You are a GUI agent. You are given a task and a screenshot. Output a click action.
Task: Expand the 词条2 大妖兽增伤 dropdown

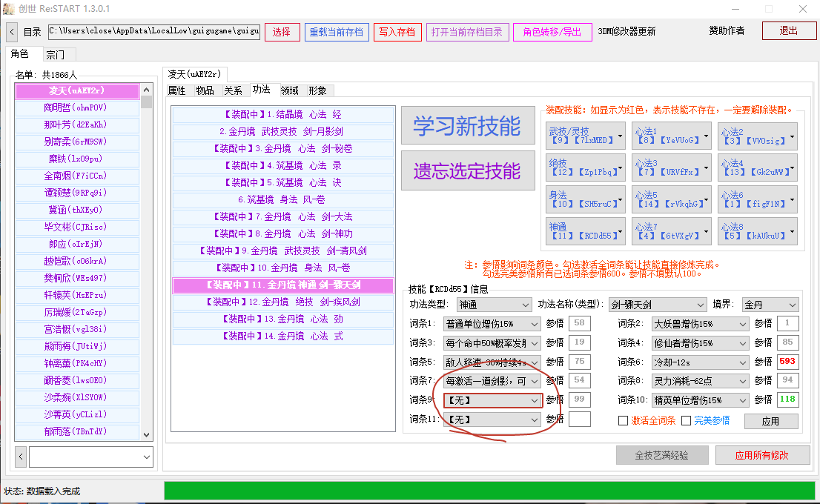(700, 324)
